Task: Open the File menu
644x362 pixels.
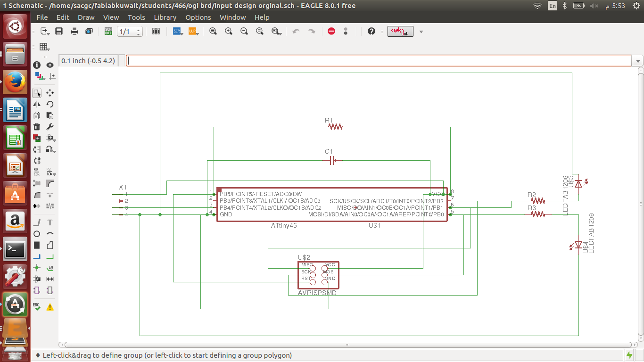Action: [x=42, y=17]
